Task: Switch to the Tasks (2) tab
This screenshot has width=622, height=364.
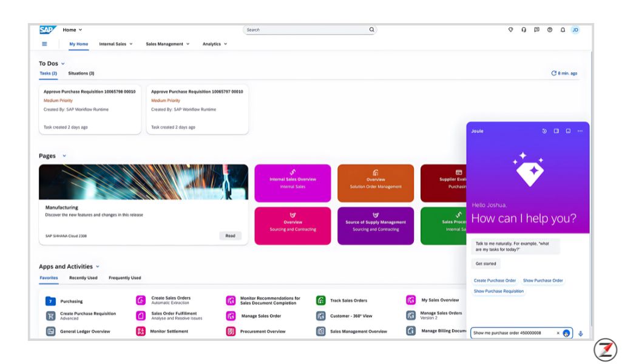Action: (x=49, y=73)
